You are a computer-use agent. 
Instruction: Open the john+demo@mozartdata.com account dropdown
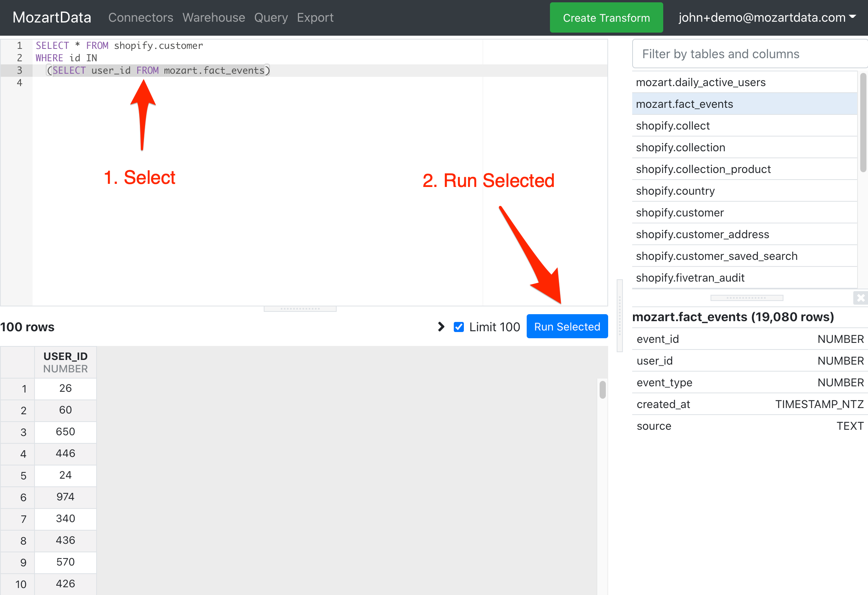pyautogui.click(x=767, y=17)
